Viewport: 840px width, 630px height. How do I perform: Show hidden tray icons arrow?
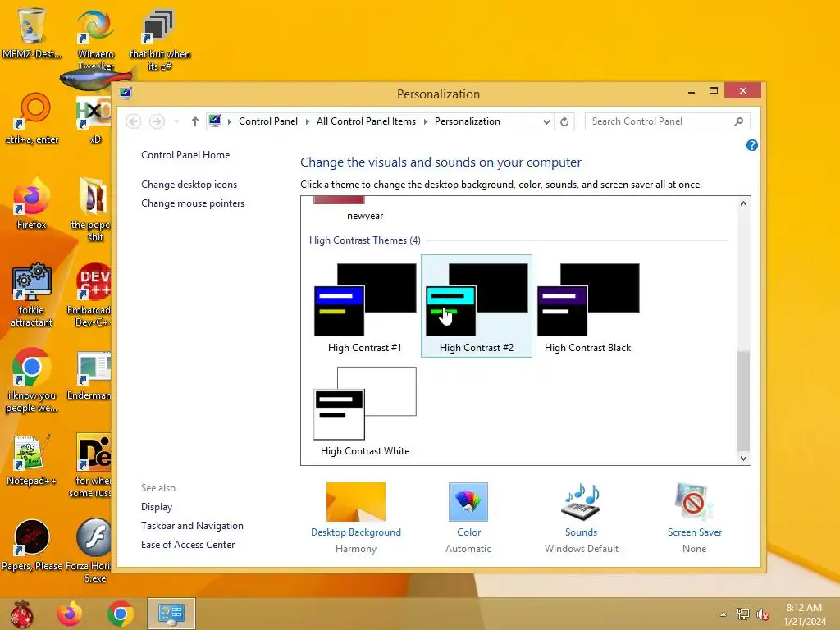tap(724, 614)
